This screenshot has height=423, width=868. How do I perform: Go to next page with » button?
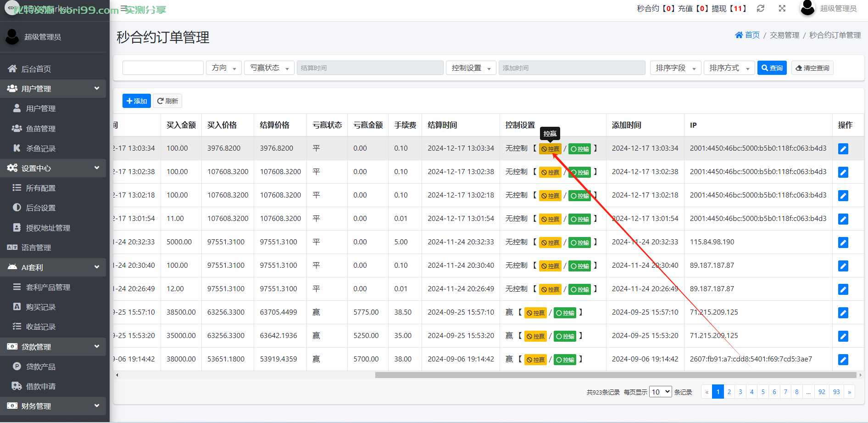pos(850,392)
